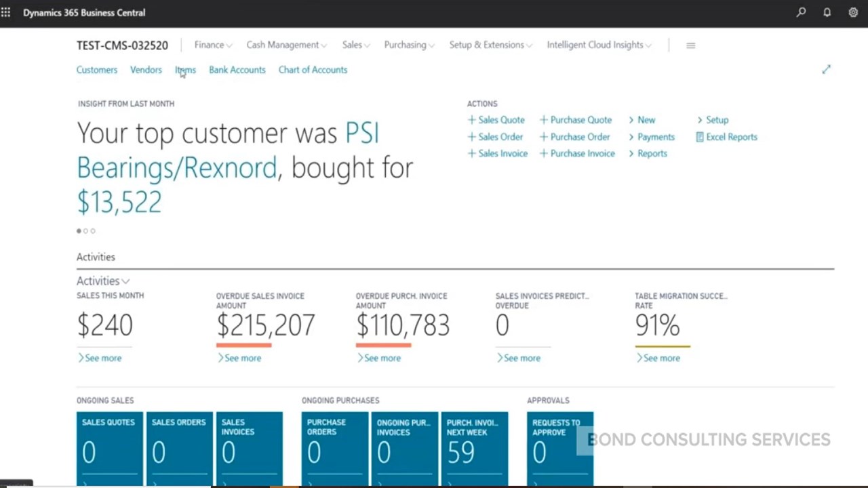Select the second insight carousel dot
Image resolution: width=868 pixels, height=488 pixels.
tap(86, 231)
